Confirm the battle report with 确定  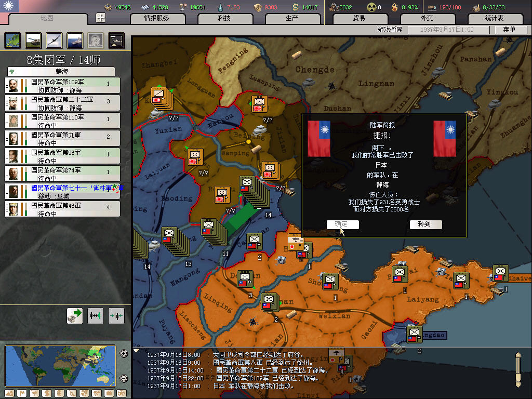click(342, 224)
